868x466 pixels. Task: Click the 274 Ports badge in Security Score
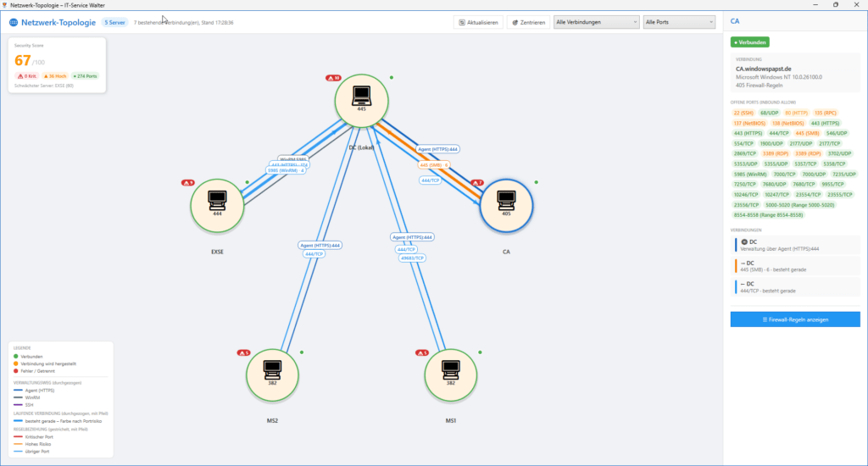[x=86, y=75]
